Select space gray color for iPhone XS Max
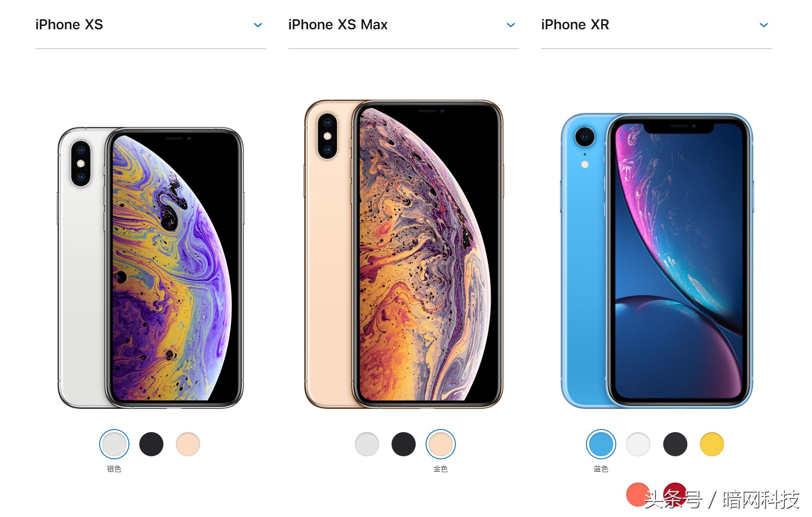Screen dimensions: 812x517 (404, 444)
